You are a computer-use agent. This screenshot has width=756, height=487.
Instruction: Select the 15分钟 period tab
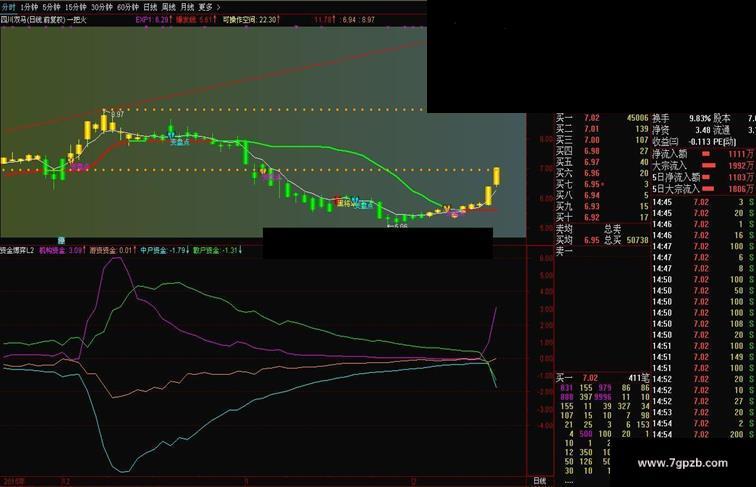point(76,7)
